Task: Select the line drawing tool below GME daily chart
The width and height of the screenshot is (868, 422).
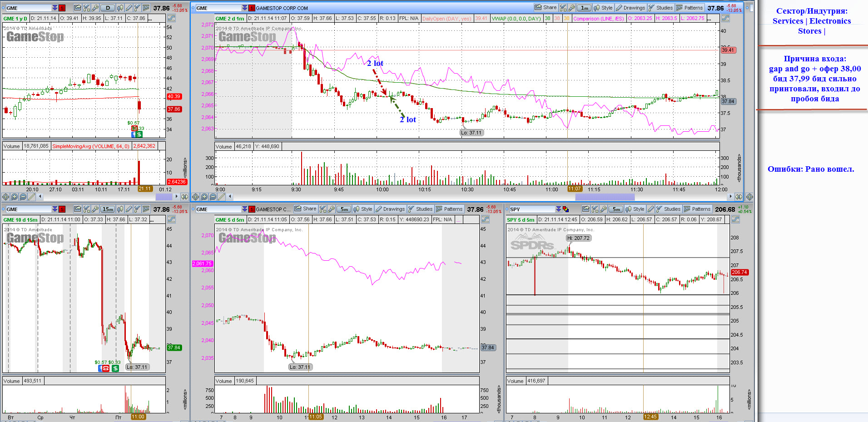Action: [31, 197]
